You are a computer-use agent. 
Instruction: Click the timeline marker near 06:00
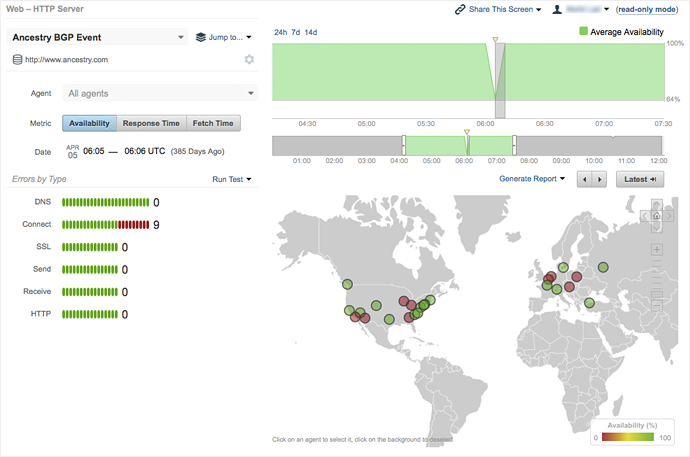[x=494, y=41]
